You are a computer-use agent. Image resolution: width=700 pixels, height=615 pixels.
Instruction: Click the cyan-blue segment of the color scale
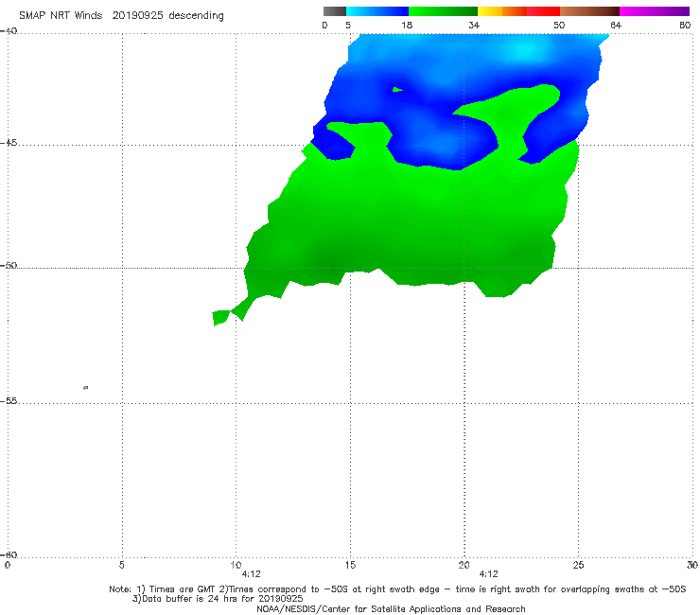377,11
